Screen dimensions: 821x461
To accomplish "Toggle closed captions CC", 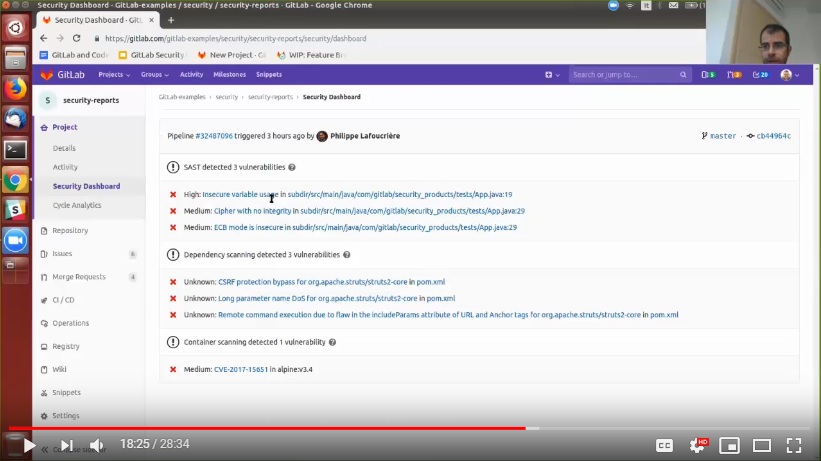I will (x=664, y=446).
